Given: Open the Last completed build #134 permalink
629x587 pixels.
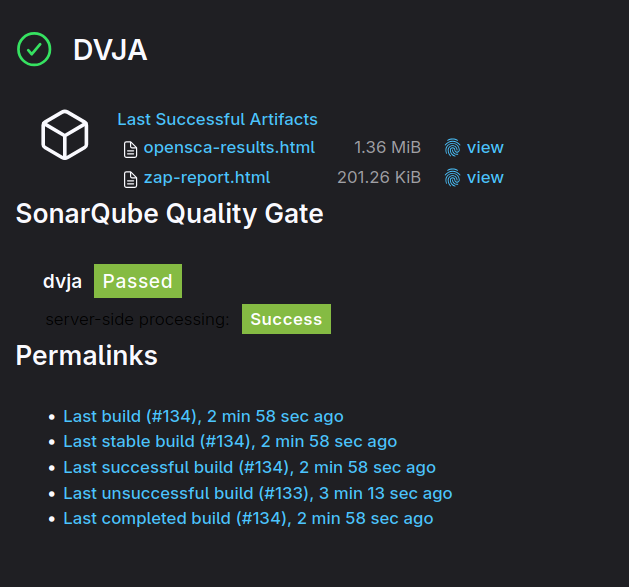Looking at the screenshot, I should (x=248, y=518).
